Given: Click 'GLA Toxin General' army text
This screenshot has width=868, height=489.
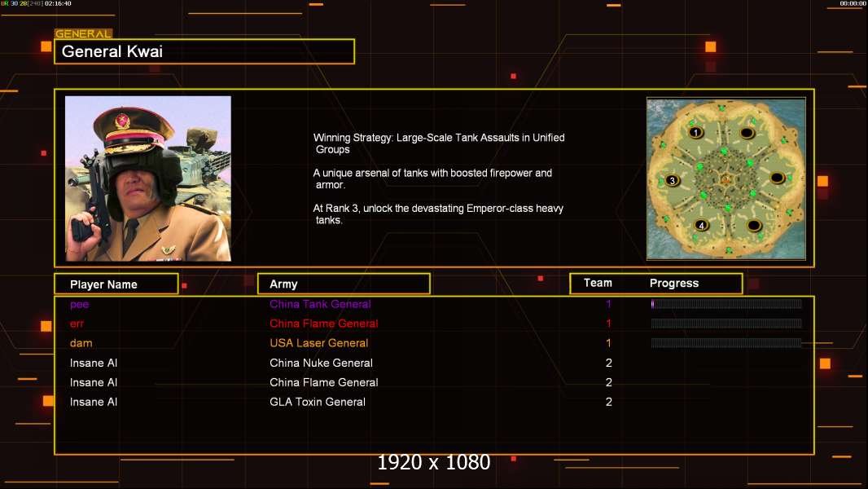Looking at the screenshot, I should pos(318,402).
